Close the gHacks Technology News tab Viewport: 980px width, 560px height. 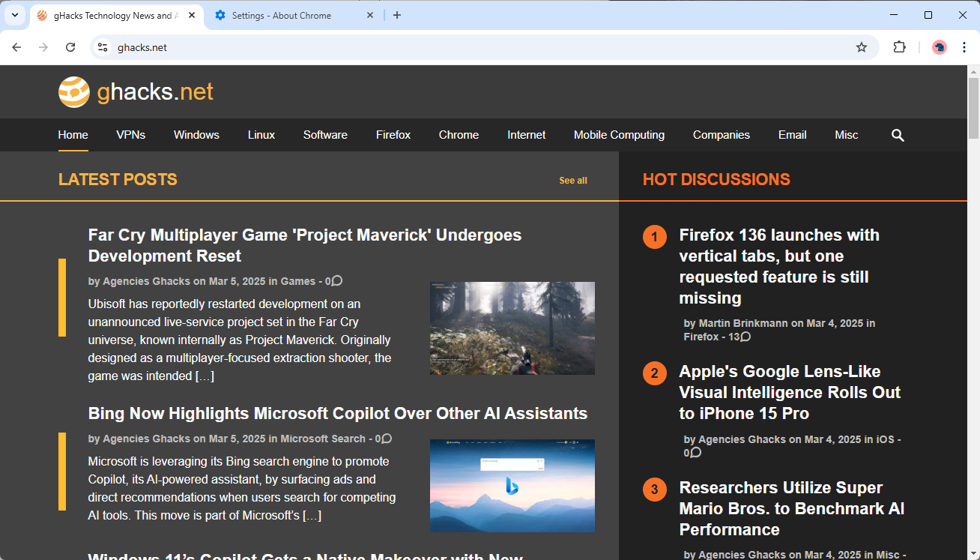click(x=192, y=15)
